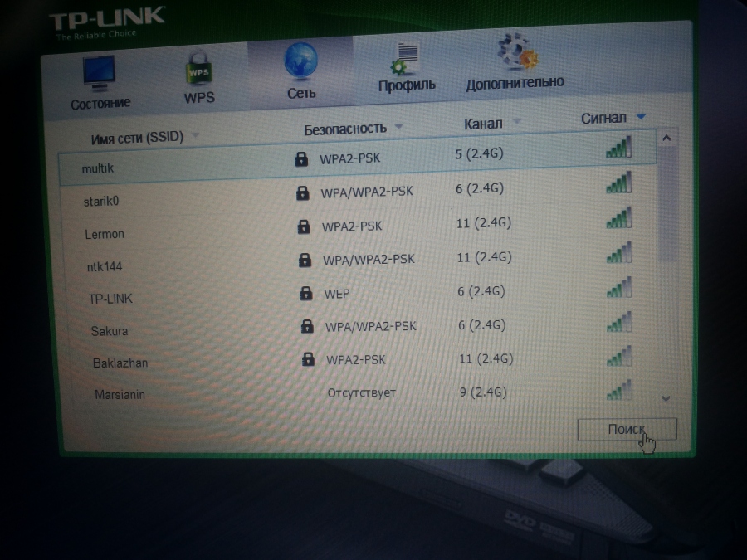Select the Marsianin network
The height and width of the screenshot is (560, 747).
click(120, 394)
